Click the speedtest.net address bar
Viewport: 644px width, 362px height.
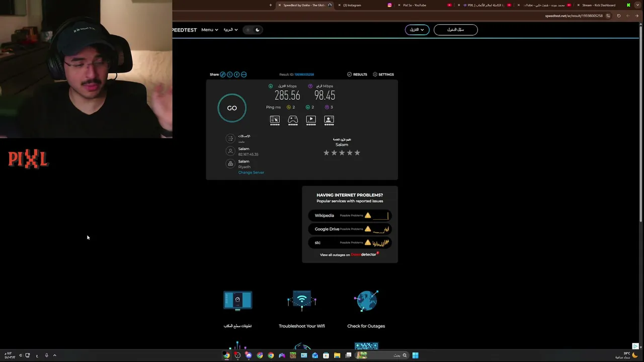574,16
